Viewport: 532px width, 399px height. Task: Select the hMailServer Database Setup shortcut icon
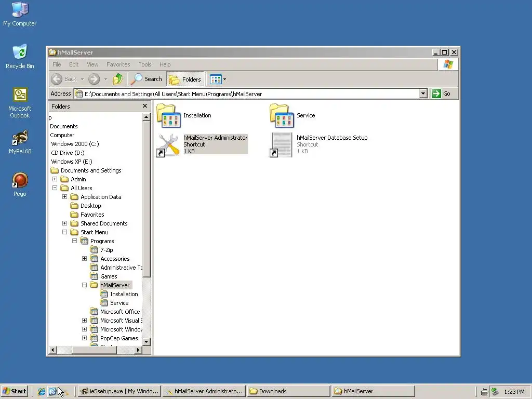pyautogui.click(x=281, y=145)
